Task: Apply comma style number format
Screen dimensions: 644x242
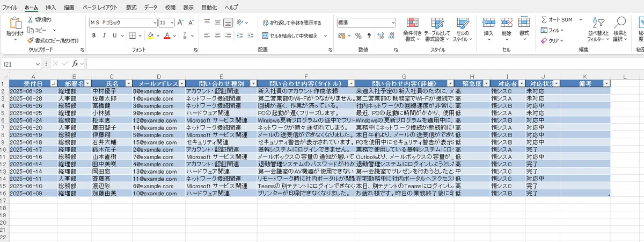Action: [368, 35]
